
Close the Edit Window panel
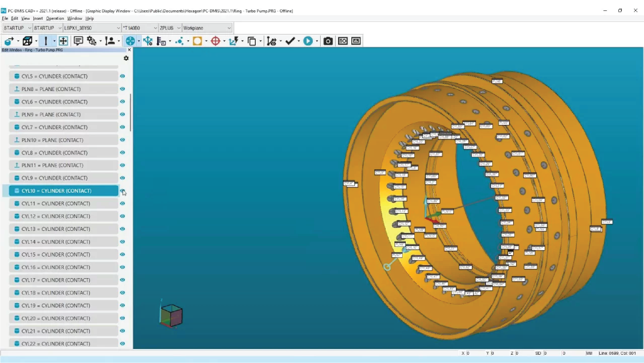click(x=129, y=50)
